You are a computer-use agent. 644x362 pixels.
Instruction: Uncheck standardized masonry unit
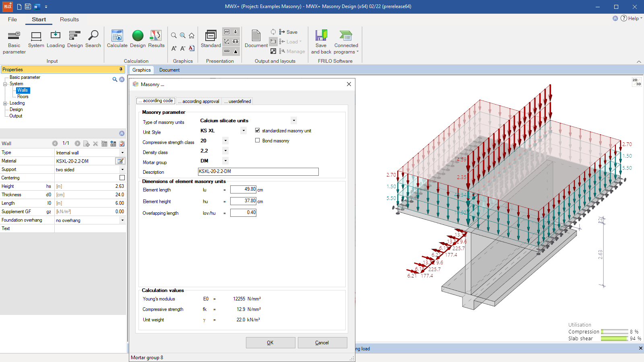(258, 130)
